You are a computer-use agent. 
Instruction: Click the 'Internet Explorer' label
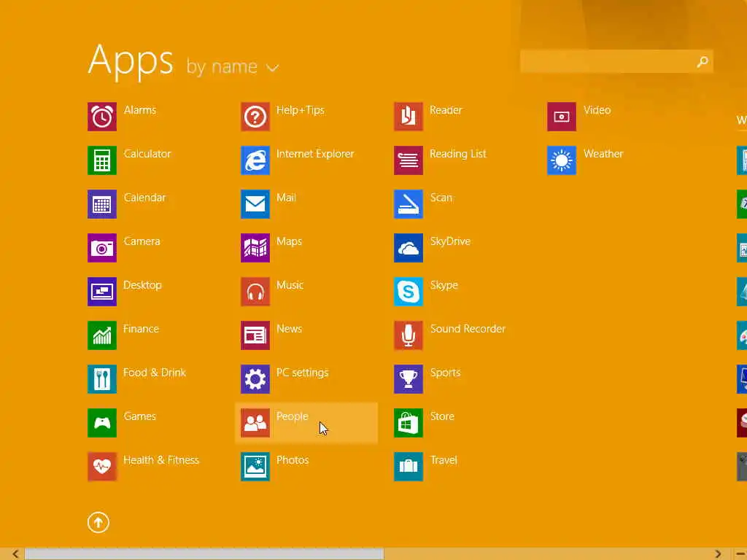315,154
